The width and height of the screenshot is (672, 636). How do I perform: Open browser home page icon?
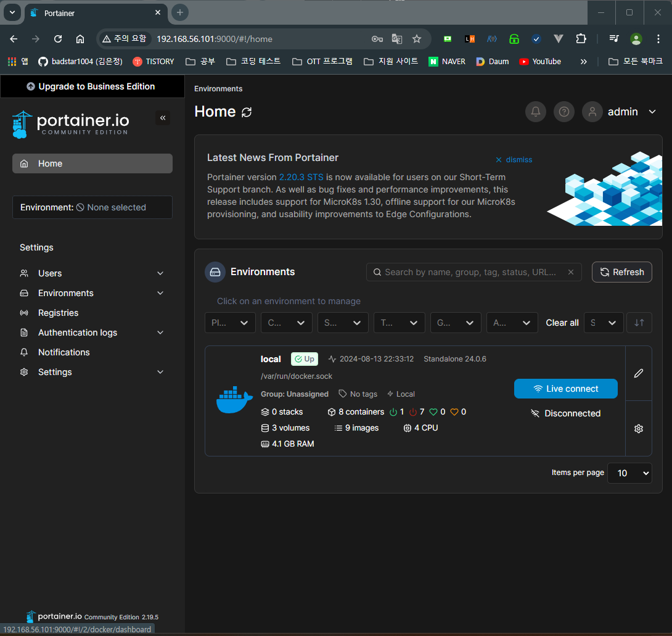80,39
